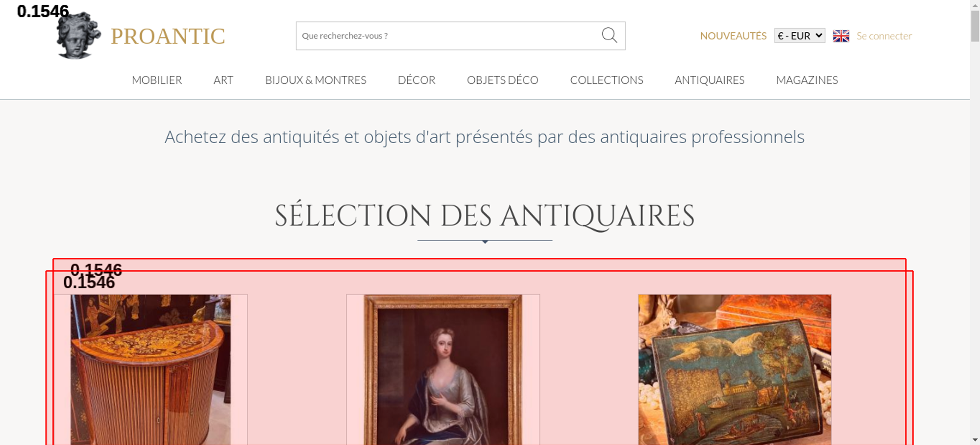Image resolution: width=980 pixels, height=445 pixels.
Task: Open the € - EUR currency dropdown
Action: coord(800,36)
